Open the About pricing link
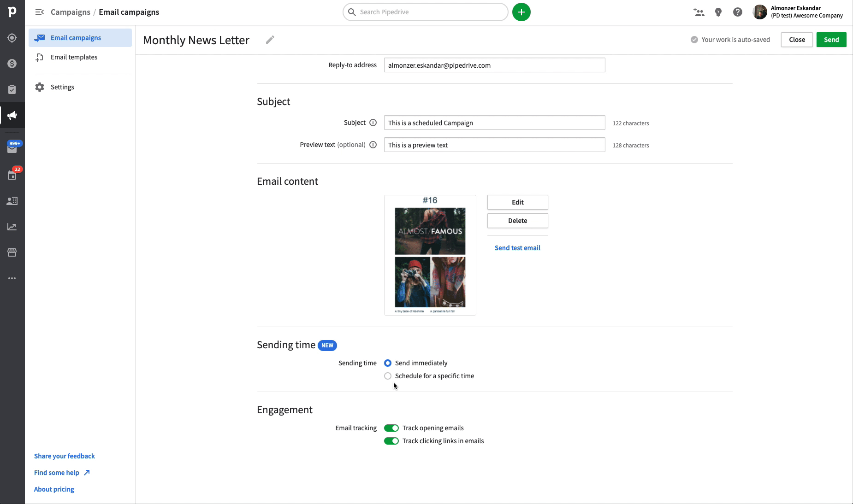853x504 pixels. coord(54,489)
